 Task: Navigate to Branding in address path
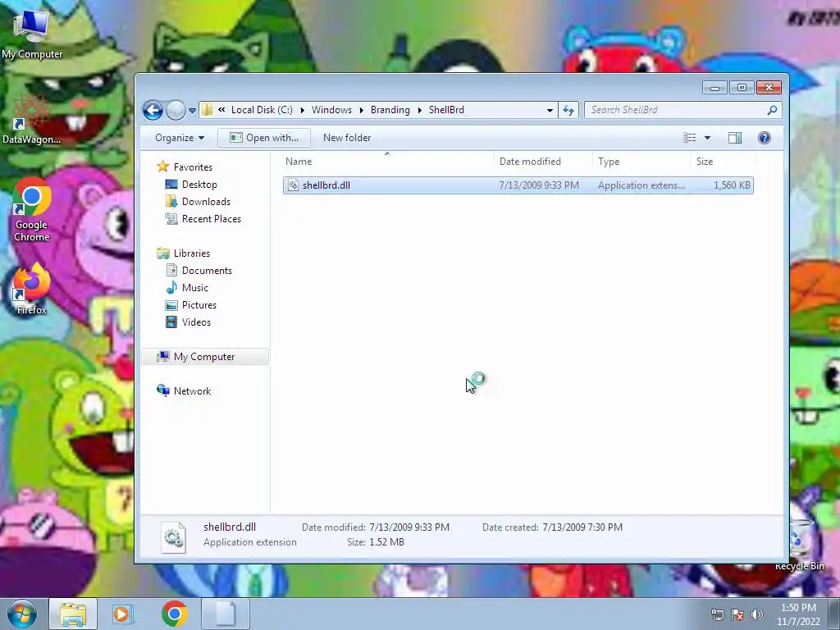click(390, 110)
